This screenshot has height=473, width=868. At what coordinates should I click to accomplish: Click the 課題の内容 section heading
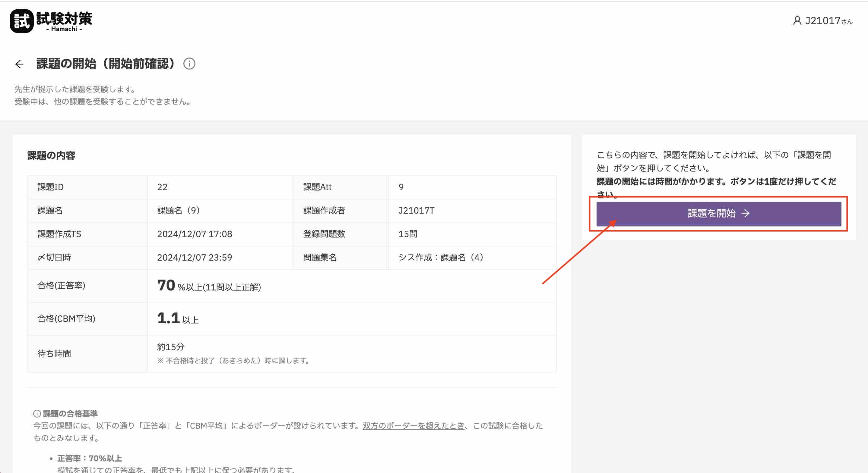(x=51, y=155)
